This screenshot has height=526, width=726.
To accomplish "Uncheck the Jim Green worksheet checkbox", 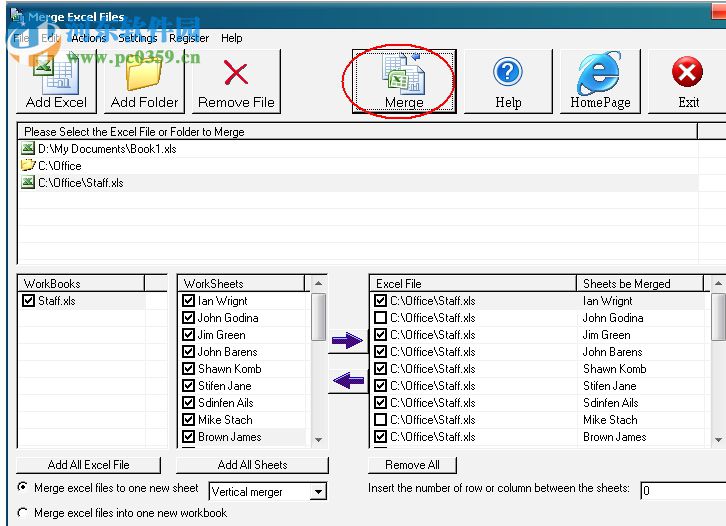I will point(188,334).
